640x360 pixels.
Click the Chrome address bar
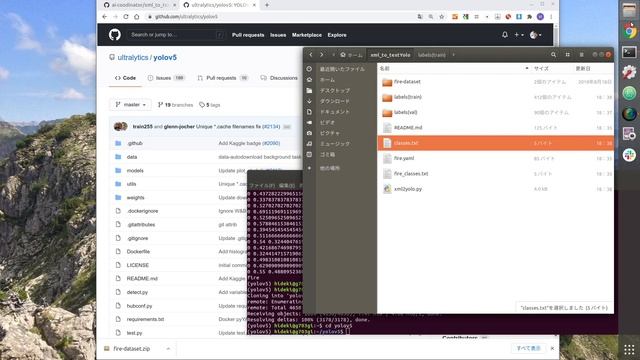(x=282, y=17)
